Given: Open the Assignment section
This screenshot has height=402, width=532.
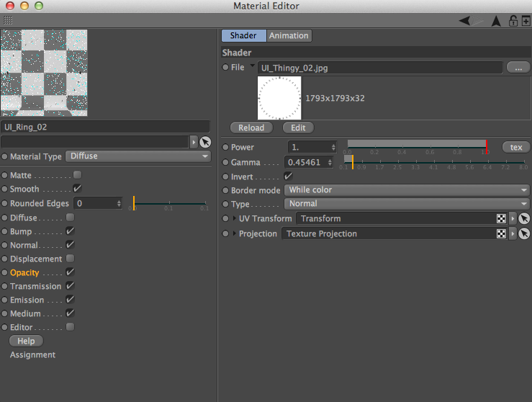Looking at the screenshot, I should 32,354.
